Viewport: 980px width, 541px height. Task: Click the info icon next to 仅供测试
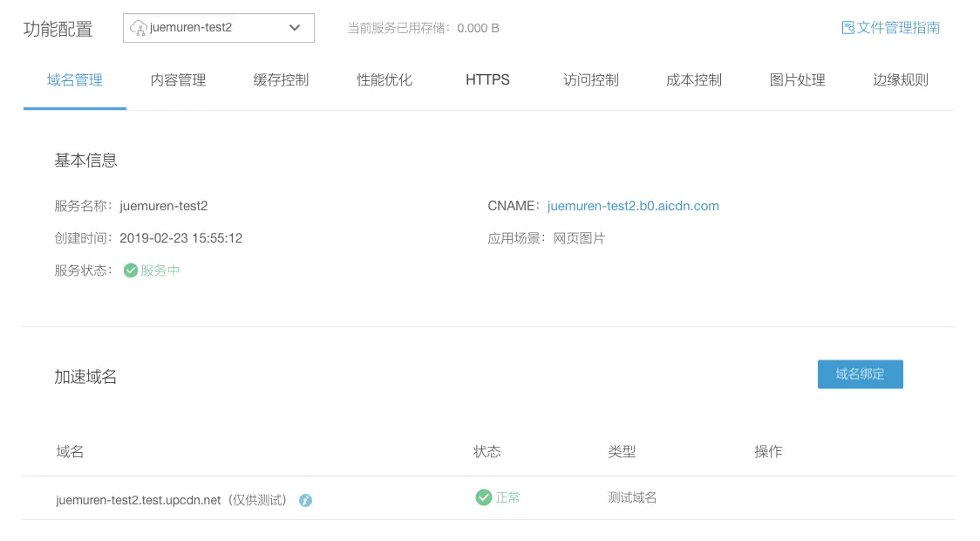point(305,500)
